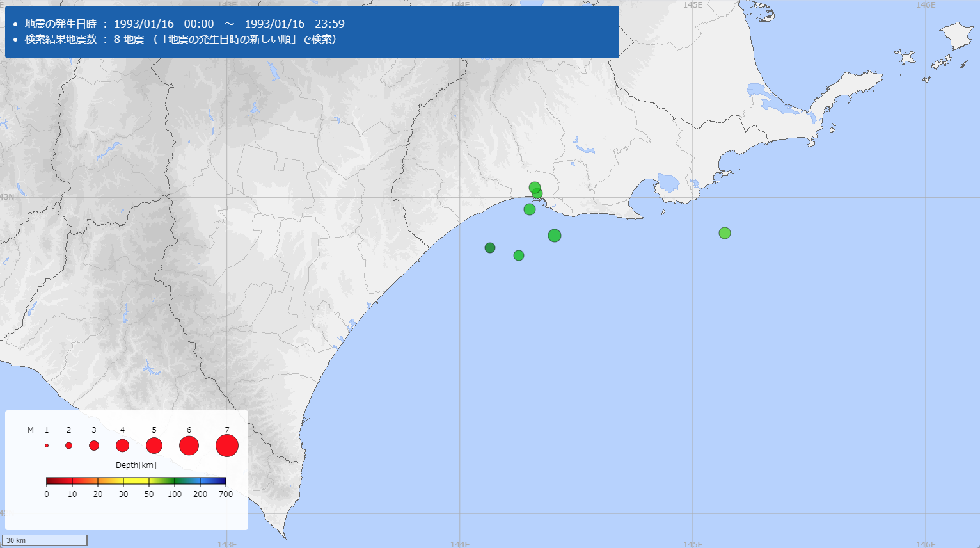
Task: Select the magnitude 4 legend circle
Action: (x=122, y=446)
